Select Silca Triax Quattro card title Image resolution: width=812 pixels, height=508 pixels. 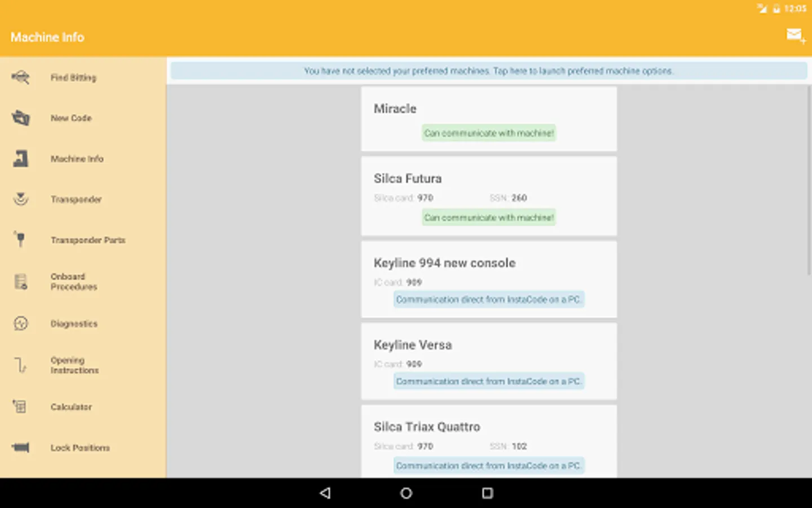[427, 427]
